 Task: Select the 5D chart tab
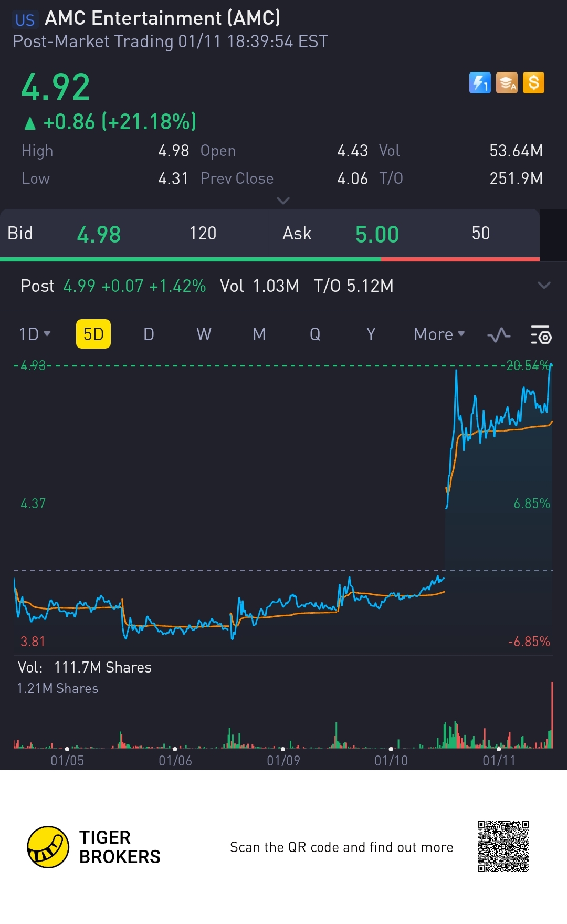93,334
